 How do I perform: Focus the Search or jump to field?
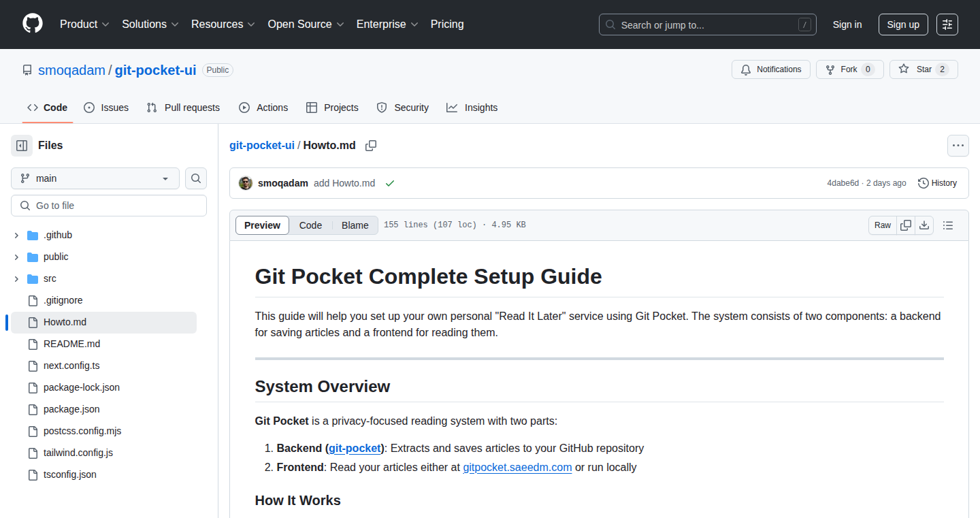[x=708, y=25]
